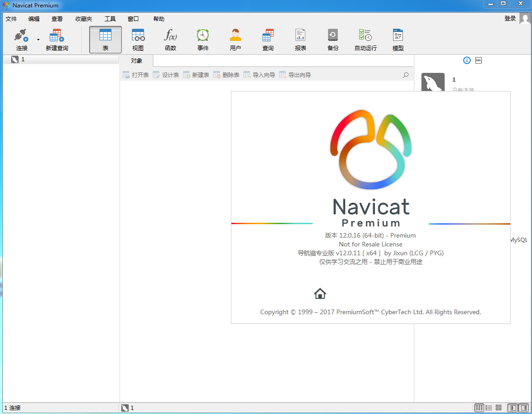The image size is (532, 414).
Task: Open the 收藏夹 menu
Action: [84, 19]
